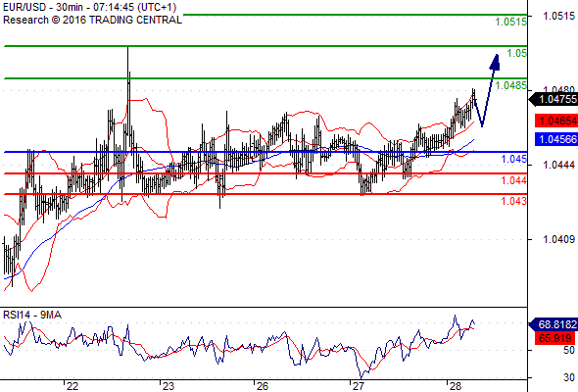578x392 pixels.
Task: Click the date 23 on the time axis
Action: tap(169, 386)
